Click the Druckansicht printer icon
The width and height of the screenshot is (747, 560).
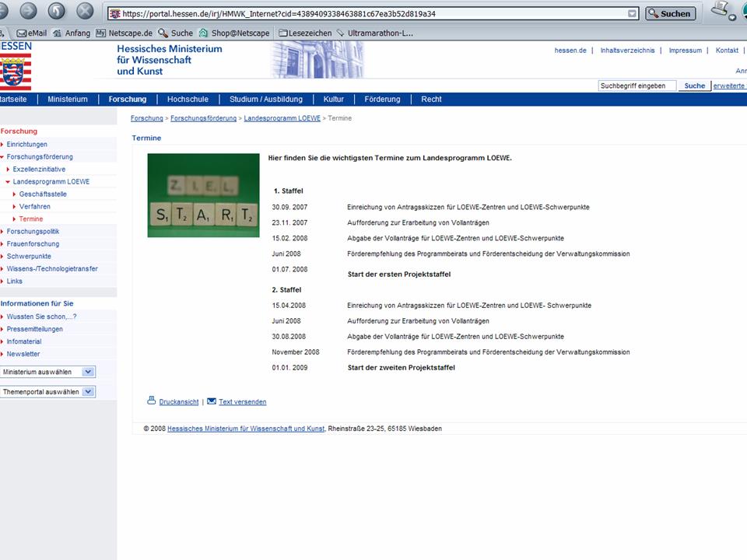pyautogui.click(x=152, y=401)
